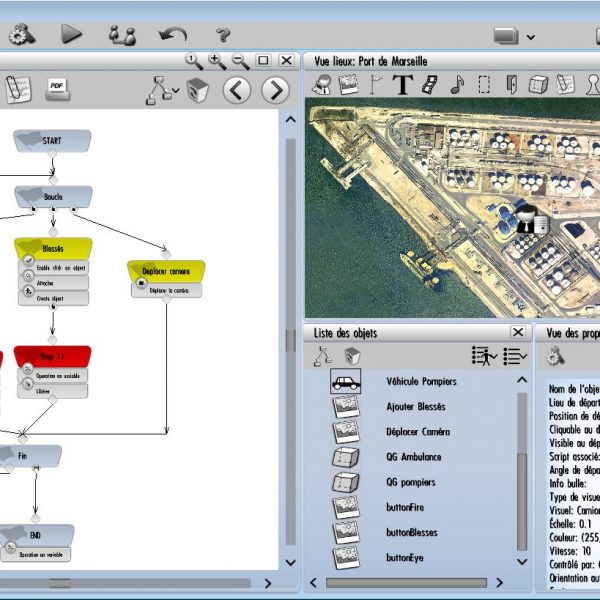Select the Boucle node
Image resolution: width=600 pixels, height=600 pixels.
(x=53, y=197)
